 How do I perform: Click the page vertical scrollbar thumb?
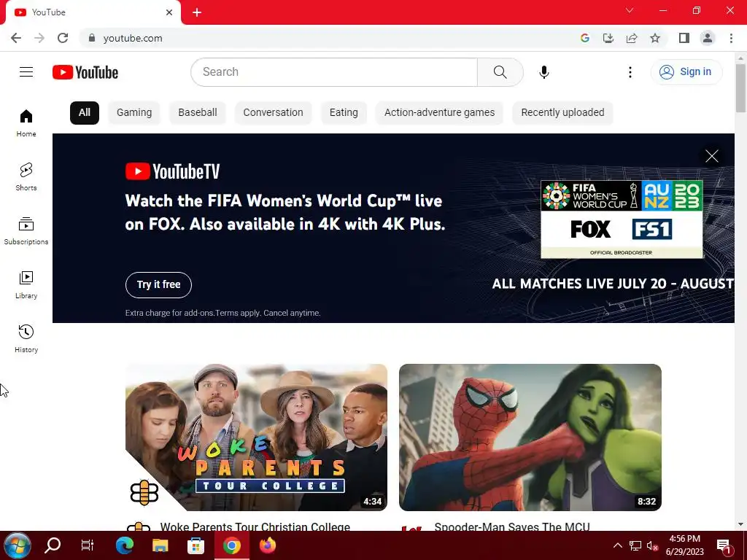click(740, 88)
